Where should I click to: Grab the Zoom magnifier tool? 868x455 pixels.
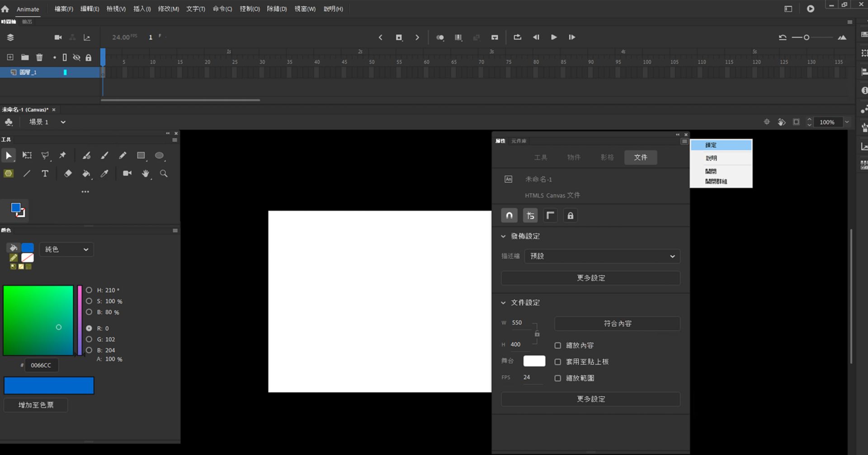coord(164,174)
